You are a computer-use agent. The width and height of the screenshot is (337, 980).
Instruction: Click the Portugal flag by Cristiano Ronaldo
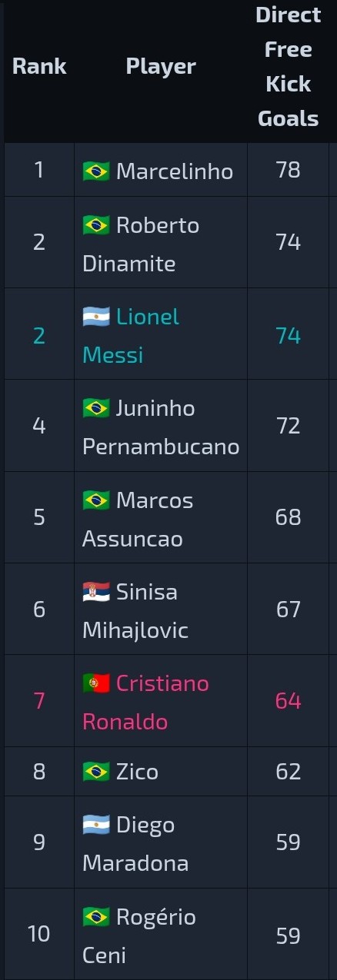click(x=96, y=683)
